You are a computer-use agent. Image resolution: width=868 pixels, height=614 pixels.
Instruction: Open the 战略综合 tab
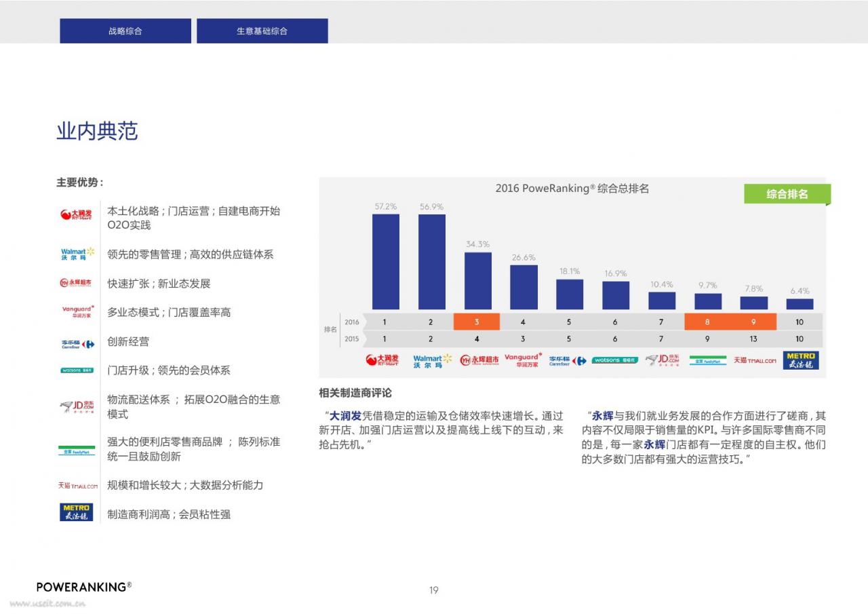125,31
